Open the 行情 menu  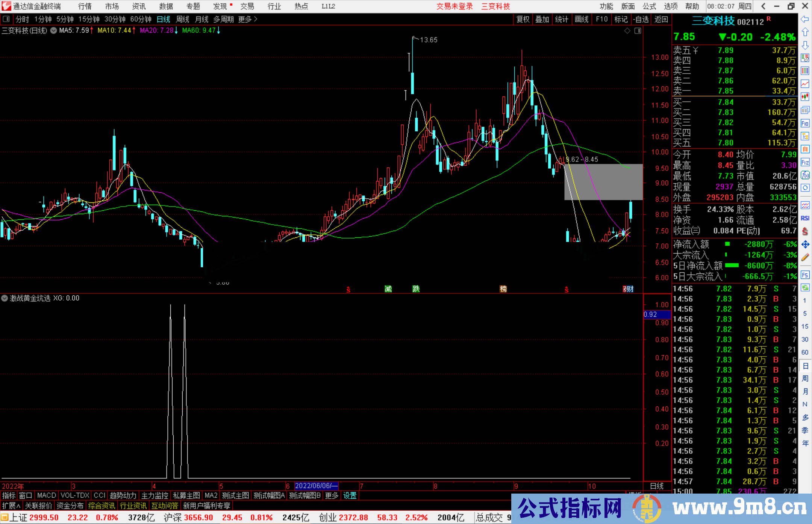click(85, 6)
